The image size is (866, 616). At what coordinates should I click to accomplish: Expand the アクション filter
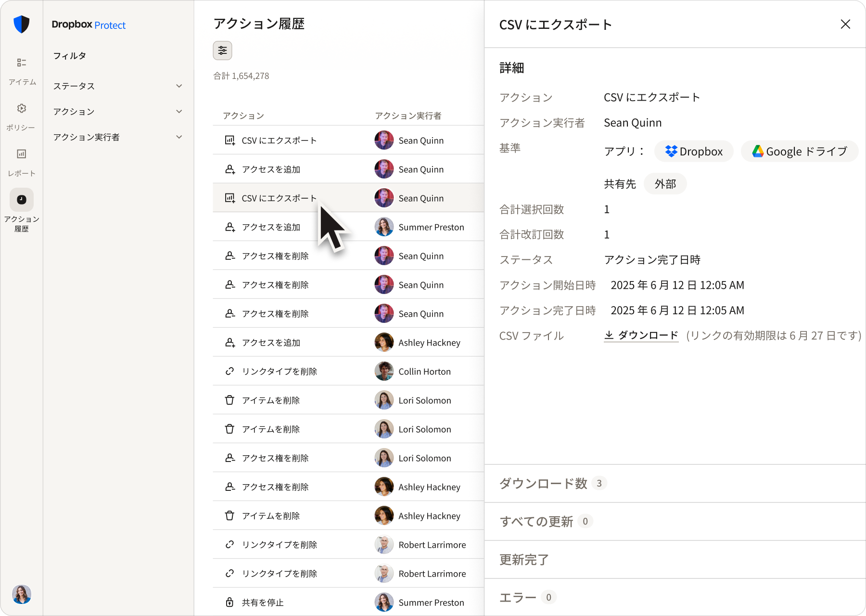[118, 112]
